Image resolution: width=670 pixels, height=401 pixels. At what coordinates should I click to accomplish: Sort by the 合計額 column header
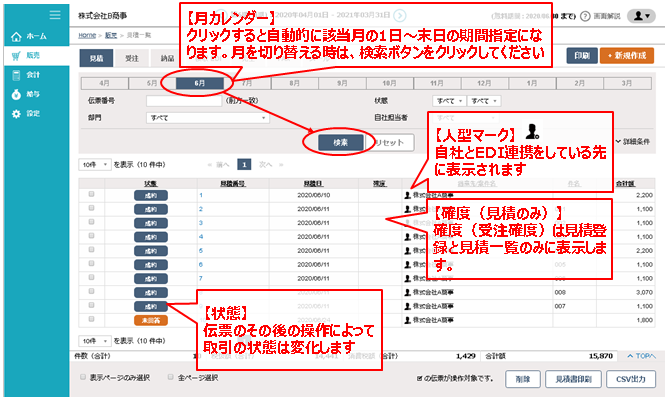pos(625,183)
